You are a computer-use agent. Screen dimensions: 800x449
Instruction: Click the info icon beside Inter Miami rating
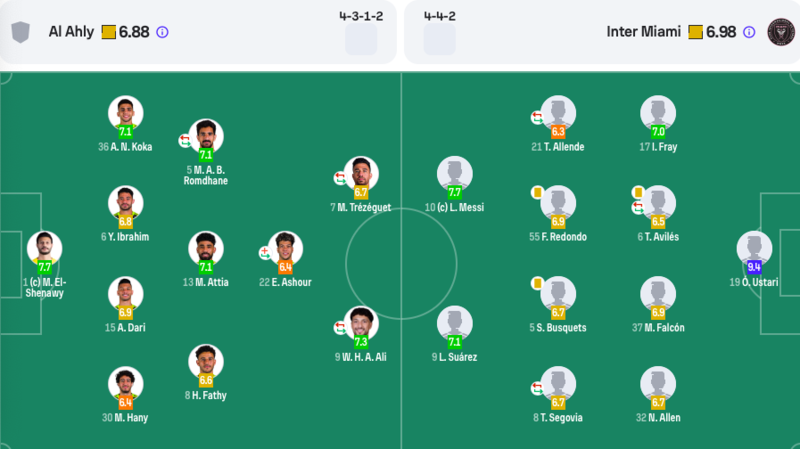(749, 32)
